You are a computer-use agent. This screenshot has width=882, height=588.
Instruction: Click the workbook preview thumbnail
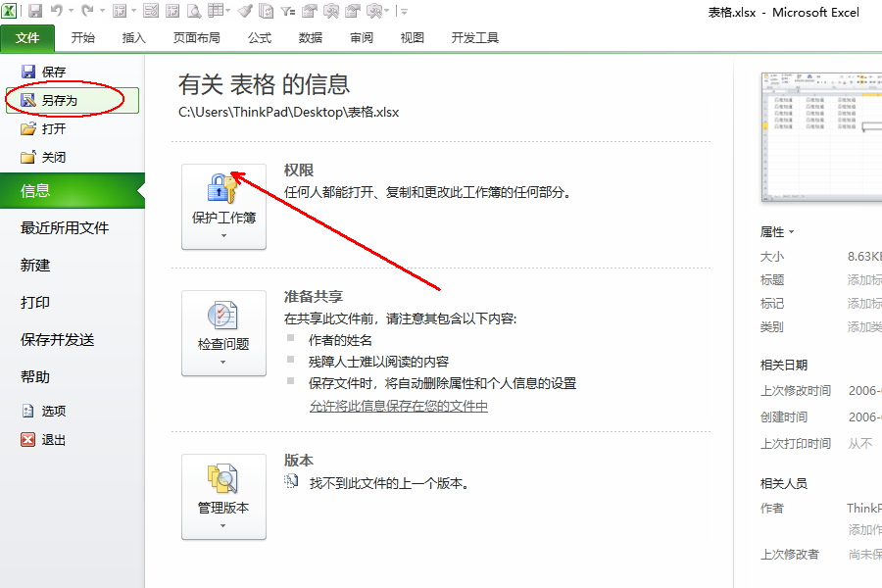(x=821, y=136)
